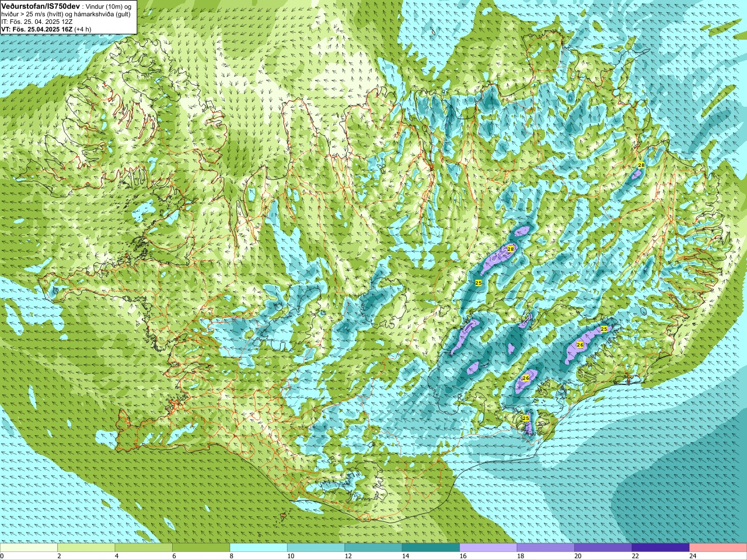Click the 16–18 m/s lavender legend swatch

point(488,548)
